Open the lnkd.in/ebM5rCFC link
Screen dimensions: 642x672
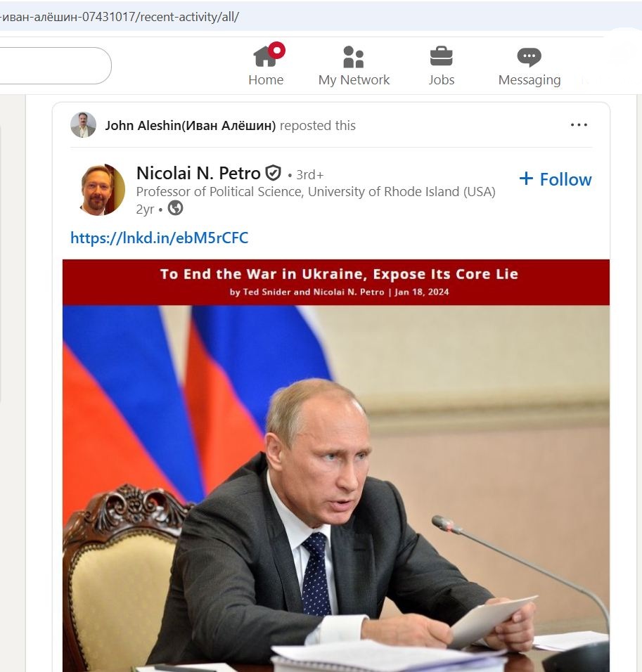tap(159, 238)
